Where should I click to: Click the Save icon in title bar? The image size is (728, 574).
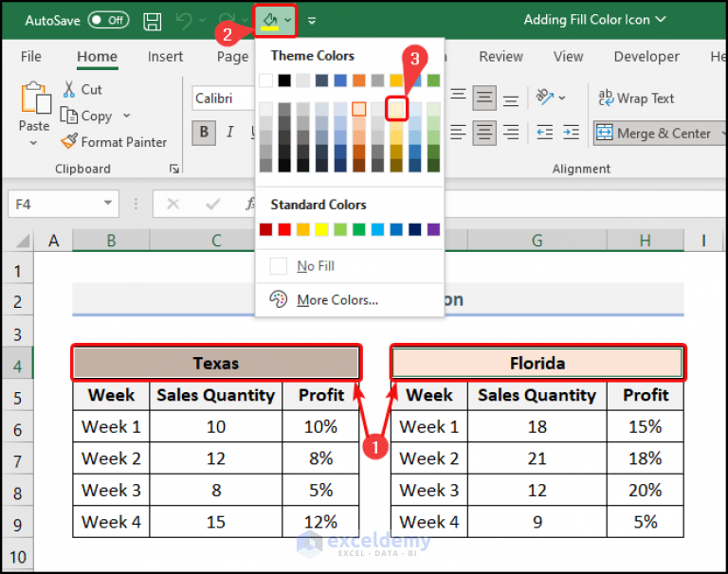coord(152,21)
